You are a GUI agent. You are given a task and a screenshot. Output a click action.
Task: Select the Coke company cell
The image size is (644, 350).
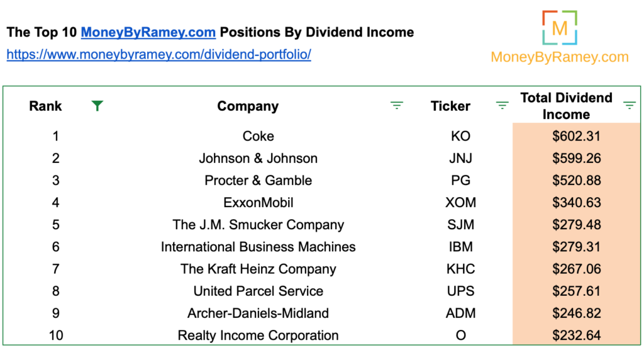(258, 136)
